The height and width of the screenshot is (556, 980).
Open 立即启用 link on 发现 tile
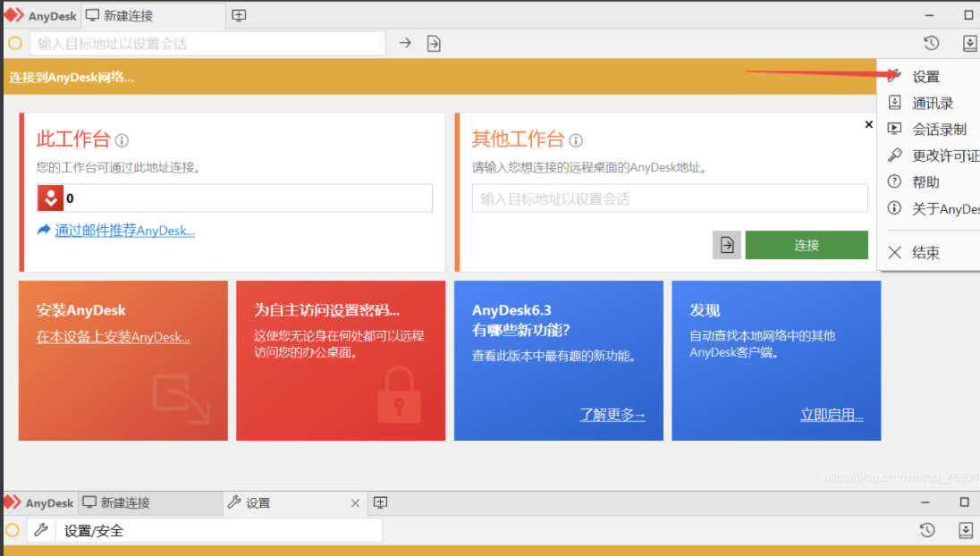[x=832, y=415]
